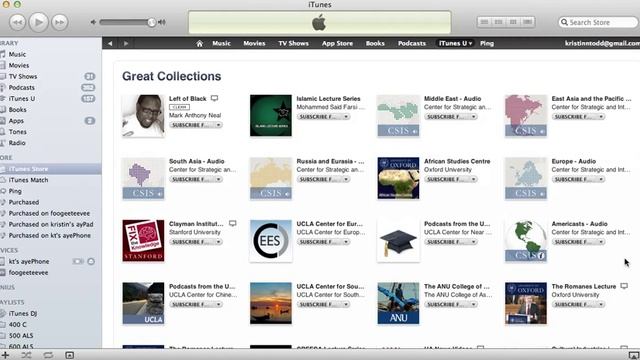The height and width of the screenshot is (360, 640).
Task: Click the previous track rewind button
Action: point(17,22)
